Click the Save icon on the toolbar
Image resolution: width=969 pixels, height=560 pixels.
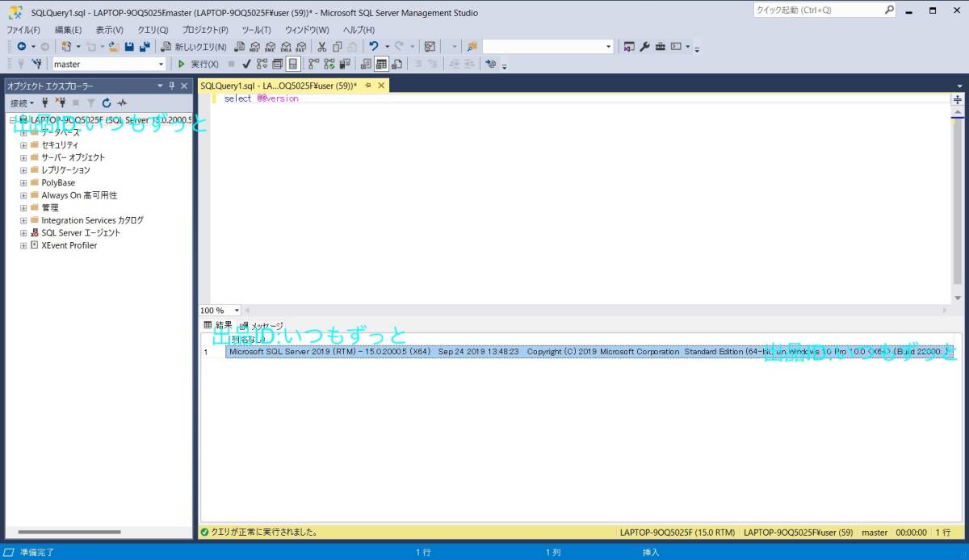(130, 46)
